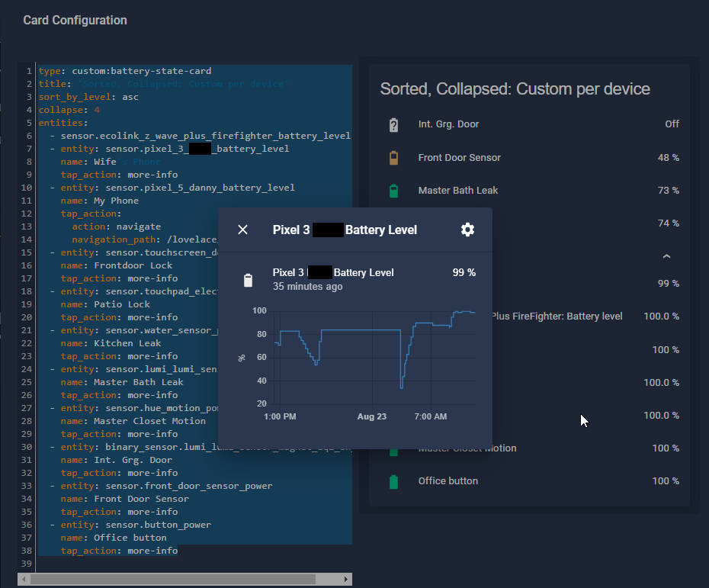Click the name: Int. Grg. Door line
This screenshot has width=709, height=588.
(117, 460)
